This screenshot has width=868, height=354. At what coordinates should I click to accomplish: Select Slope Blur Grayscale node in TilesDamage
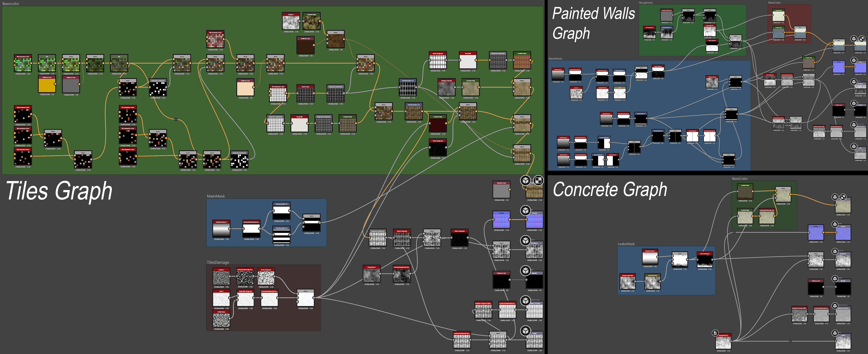(245, 298)
